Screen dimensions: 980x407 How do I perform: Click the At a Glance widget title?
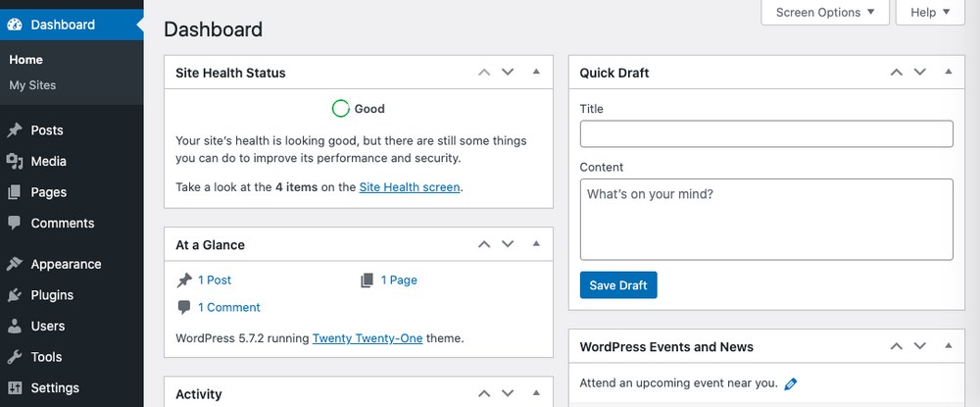(210, 245)
